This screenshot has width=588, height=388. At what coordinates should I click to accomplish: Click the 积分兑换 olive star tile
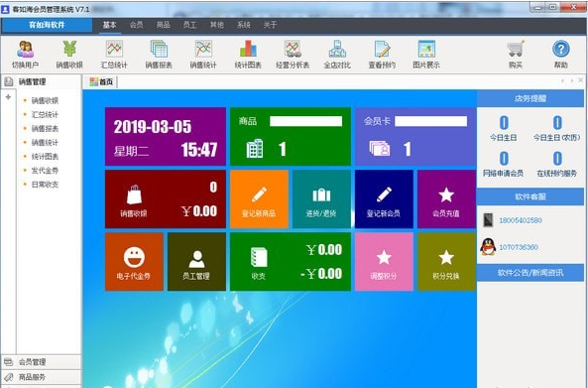[446, 262]
